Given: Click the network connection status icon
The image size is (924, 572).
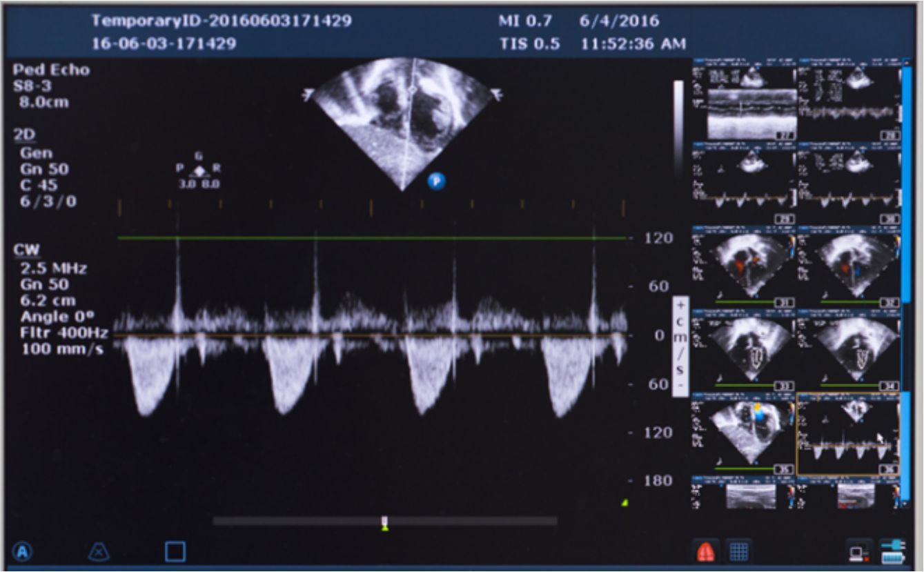Looking at the screenshot, I should click(859, 553).
